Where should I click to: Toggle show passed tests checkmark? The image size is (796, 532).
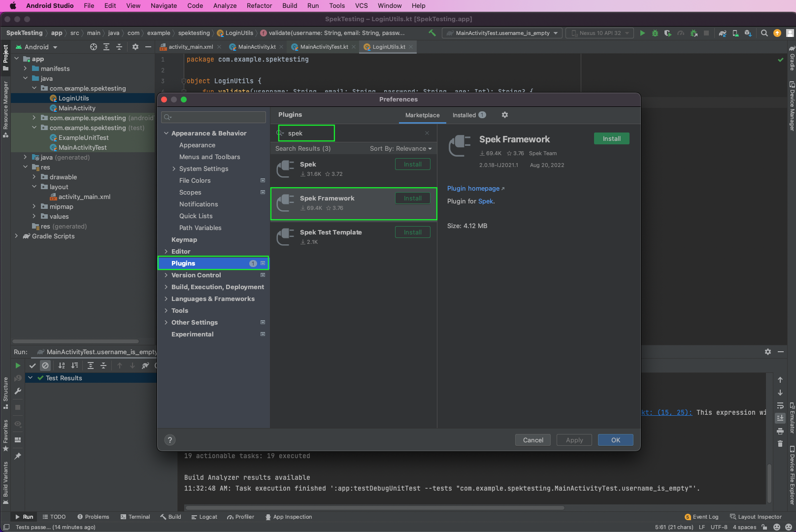click(33, 366)
